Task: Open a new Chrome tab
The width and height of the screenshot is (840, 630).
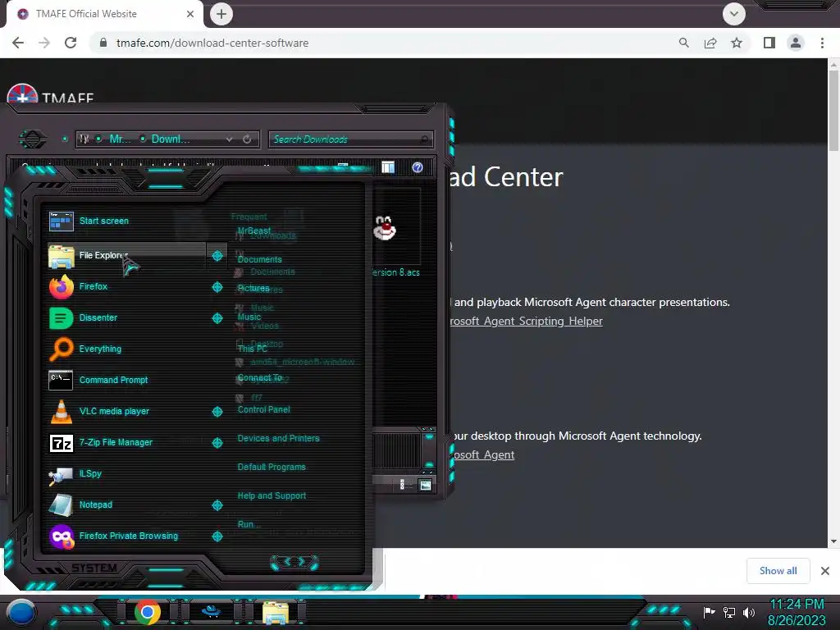Action: (221, 14)
